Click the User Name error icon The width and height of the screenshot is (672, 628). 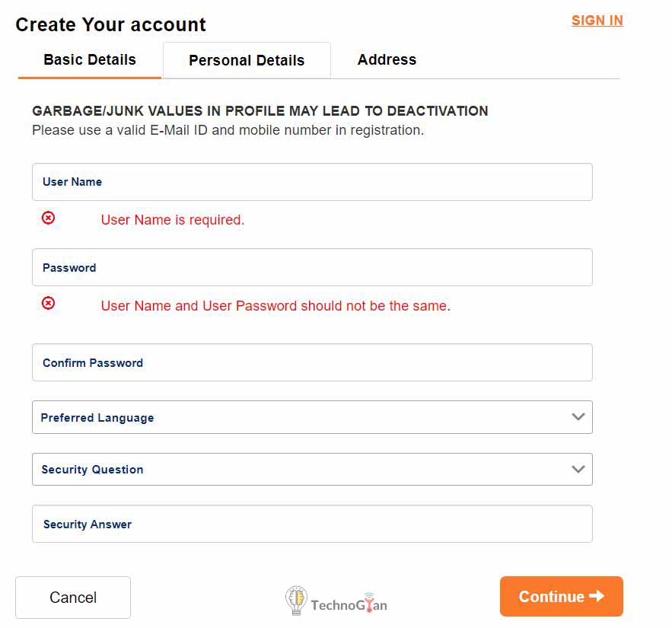click(x=48, y=218)
